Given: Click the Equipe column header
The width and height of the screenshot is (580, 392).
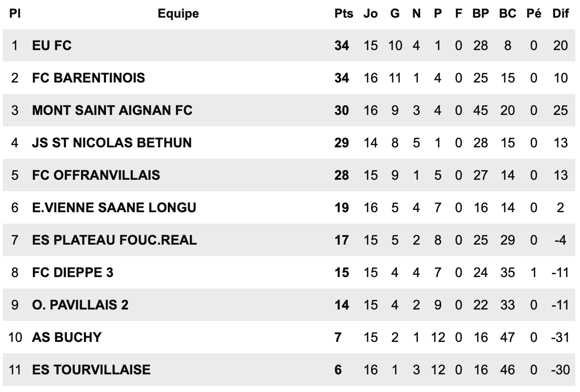Looking at the screenshot, I should [178, 14].
